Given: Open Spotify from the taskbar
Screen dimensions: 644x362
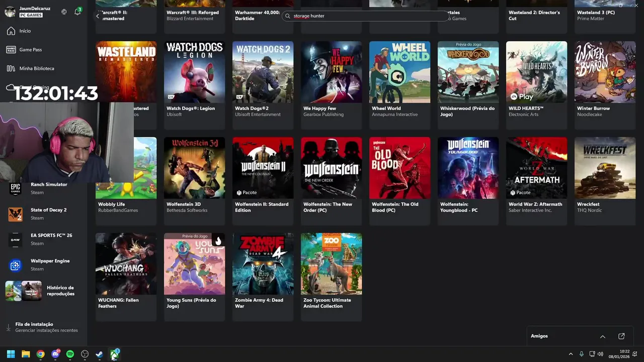Looking at the screenshot, I should 70,354.
